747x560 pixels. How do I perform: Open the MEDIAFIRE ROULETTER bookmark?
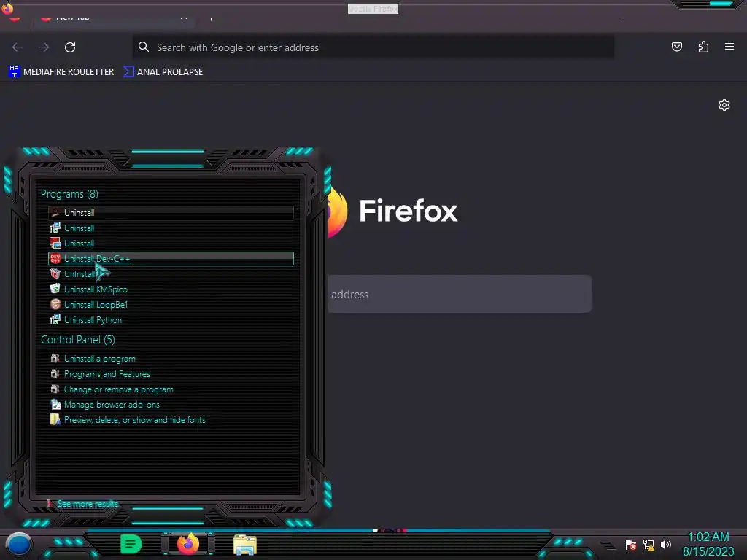click(x=61, y=72)
